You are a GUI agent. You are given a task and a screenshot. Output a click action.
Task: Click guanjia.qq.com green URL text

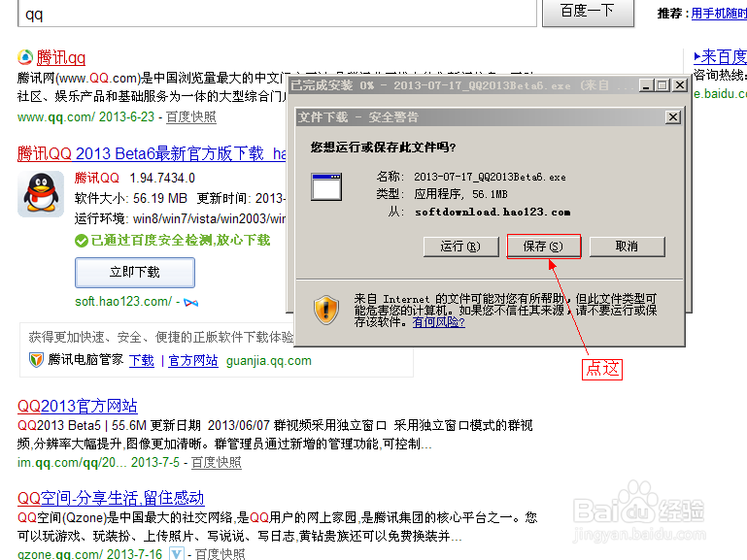tap(269, 361)
